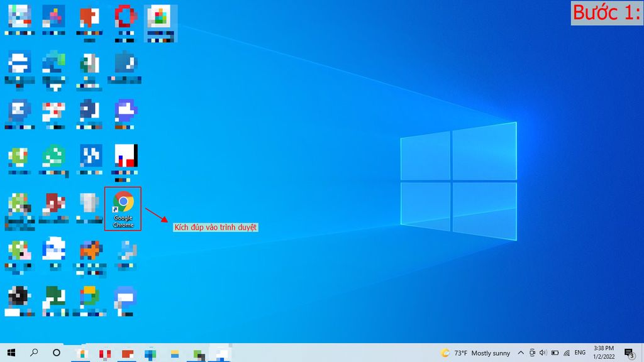Activate Cortana on the taskbar
Viewport: 644px width, 362px height.
pyautogui.click(x=57, y=353)
